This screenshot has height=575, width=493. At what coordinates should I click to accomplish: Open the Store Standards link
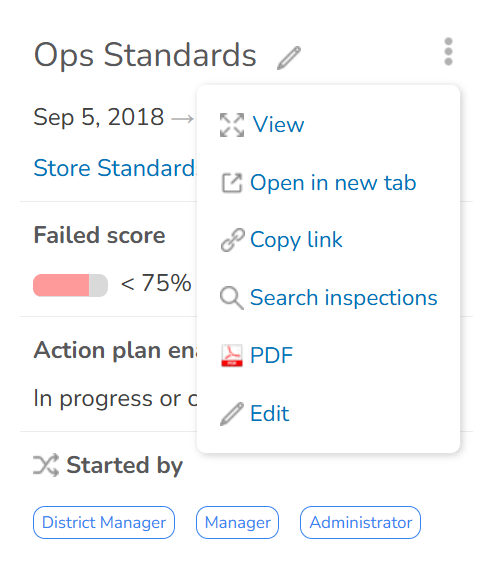point(115,168)
